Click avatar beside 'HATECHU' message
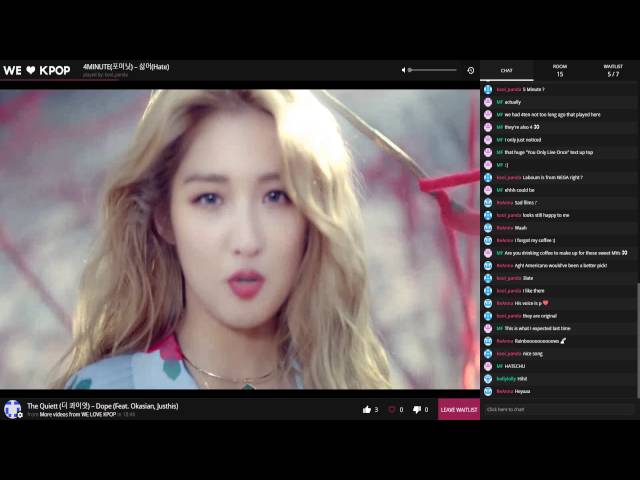The image size is (640, 480). (x=488, y=366)
